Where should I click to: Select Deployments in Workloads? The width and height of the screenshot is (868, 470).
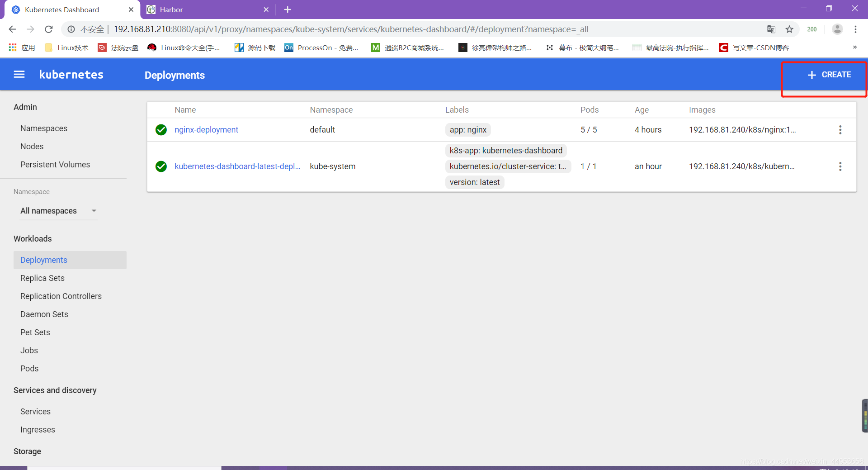tap(70, 260)
